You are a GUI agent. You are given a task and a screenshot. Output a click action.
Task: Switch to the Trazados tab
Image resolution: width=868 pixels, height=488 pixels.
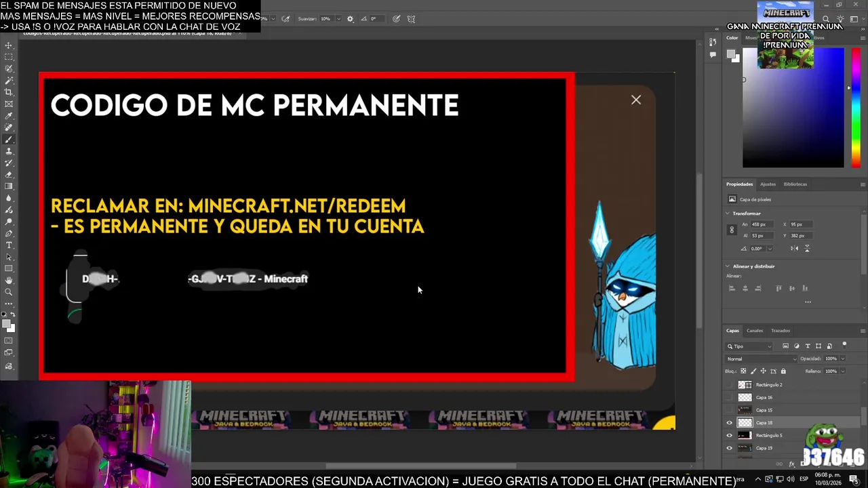(x=781, y=331)
